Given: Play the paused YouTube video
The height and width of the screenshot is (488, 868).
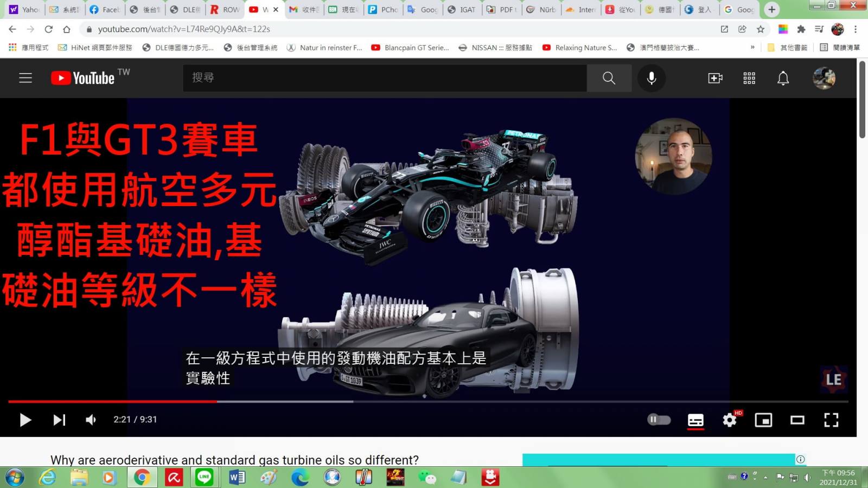Looking at the screenshot, I should coord(25,420).
